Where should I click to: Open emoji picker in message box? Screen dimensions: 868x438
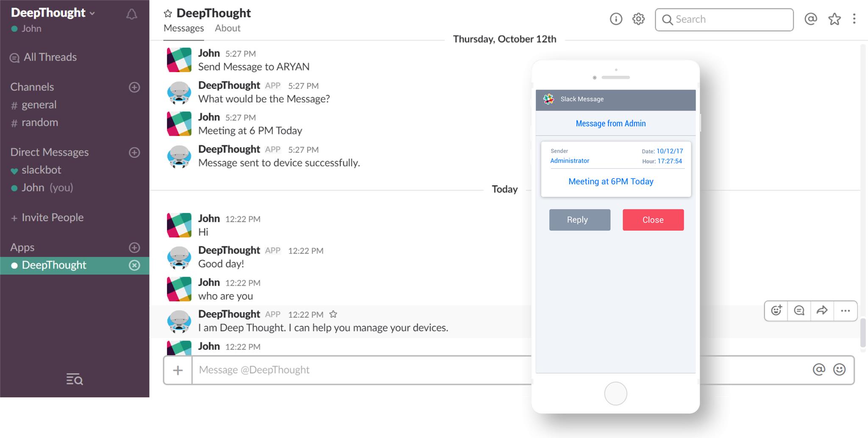coord(839,370)
